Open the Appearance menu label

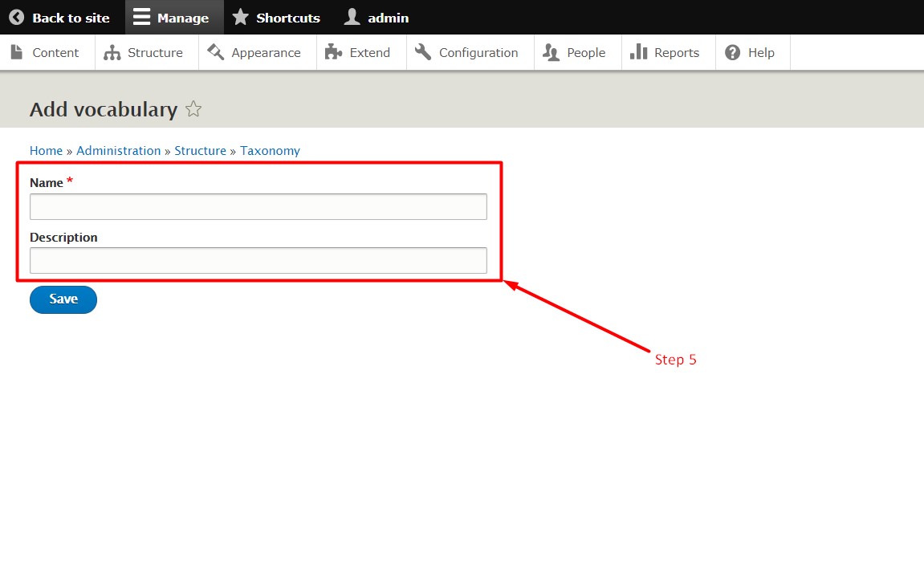point(266,53)
